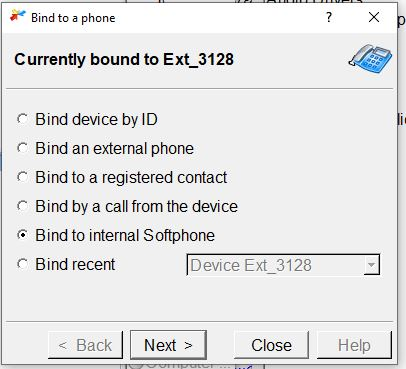Click the blue telephone icon

pos(371,59)
